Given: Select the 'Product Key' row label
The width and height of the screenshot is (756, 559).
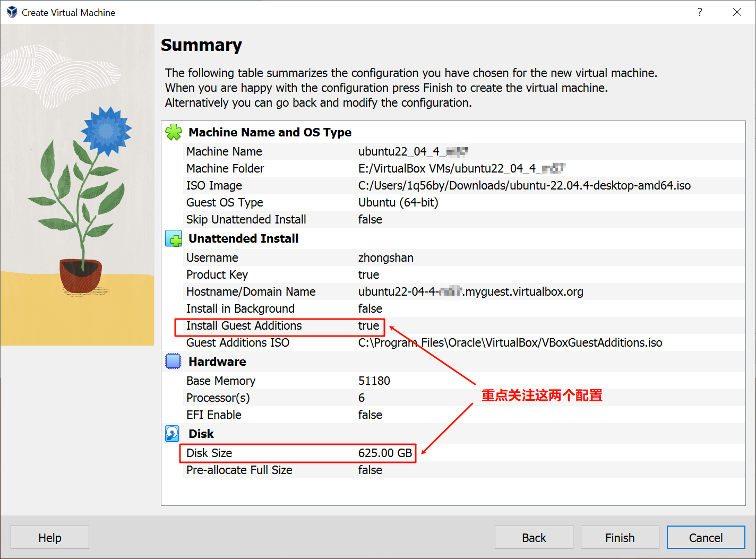Looking at the screenshot, I should tap(217, 274).
